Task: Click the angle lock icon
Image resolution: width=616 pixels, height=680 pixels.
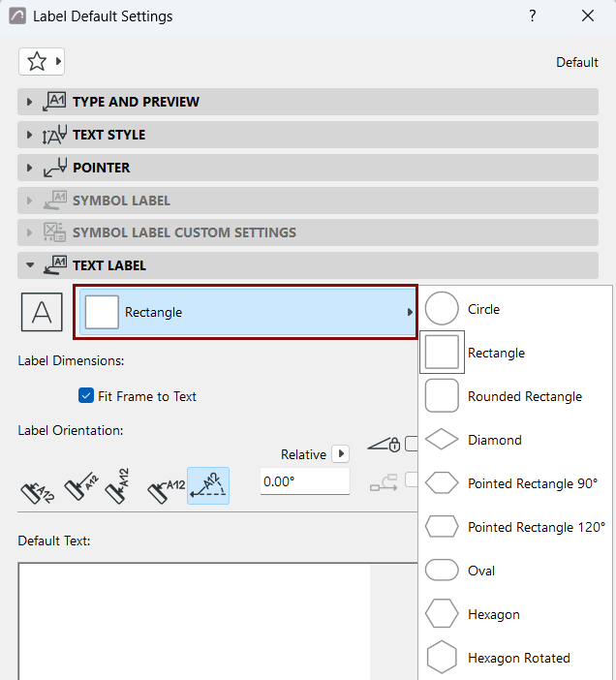Action: [384, 445]
